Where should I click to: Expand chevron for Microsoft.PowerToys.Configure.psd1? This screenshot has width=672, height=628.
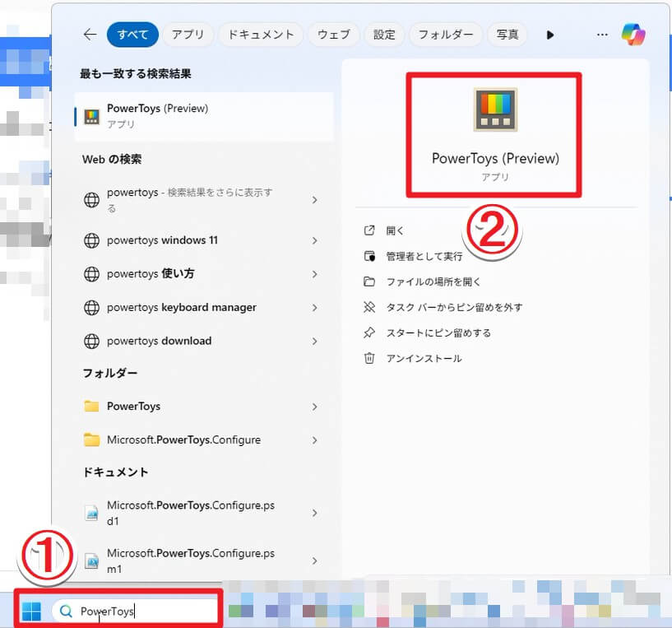[314, 513]
